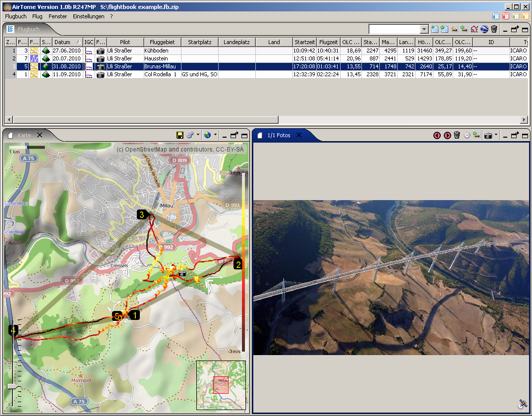Click the overview minimap thumbnail
Screen dimensions: 532x416
[x=221, y=385]
